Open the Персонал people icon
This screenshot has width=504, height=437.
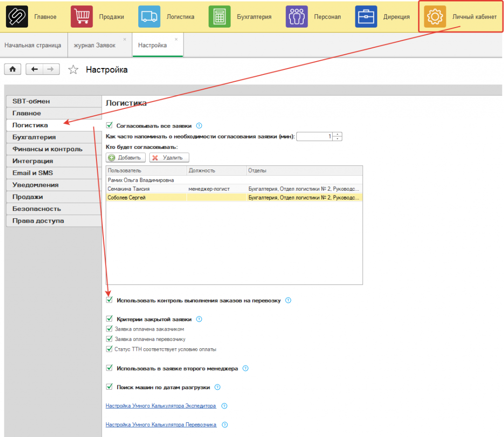pos(297,16)
